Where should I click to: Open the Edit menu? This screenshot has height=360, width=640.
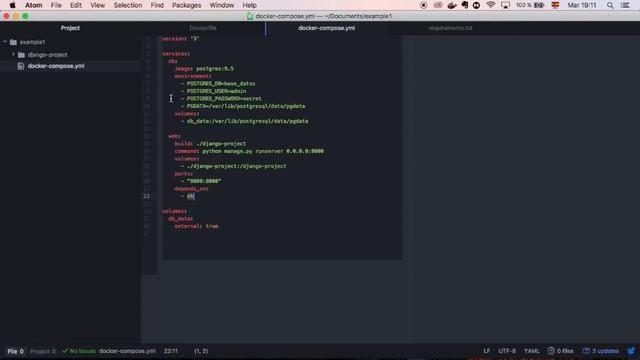click(76, 5)
